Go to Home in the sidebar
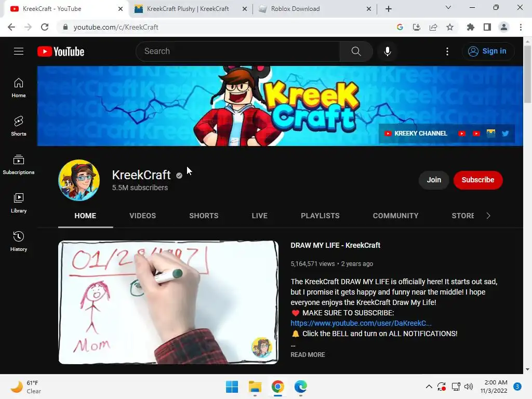Image resolution: width=532 pixels, height=399 pixels. (19, 88)
